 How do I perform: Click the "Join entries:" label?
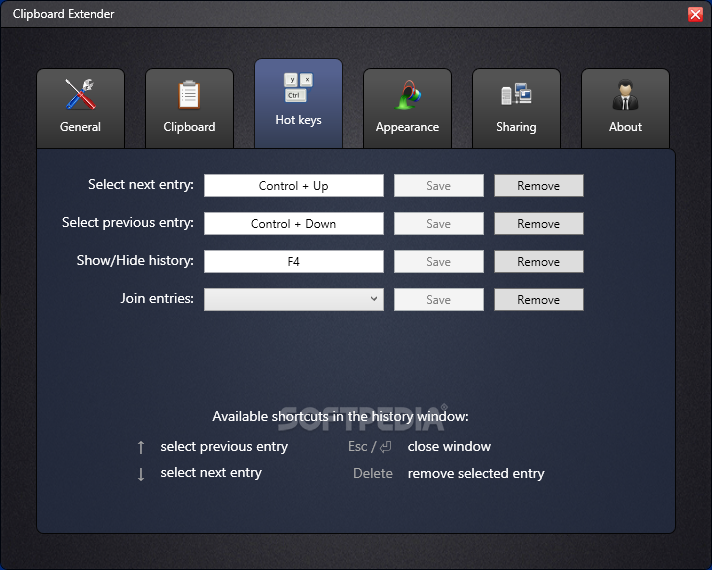tap(157, 298)
